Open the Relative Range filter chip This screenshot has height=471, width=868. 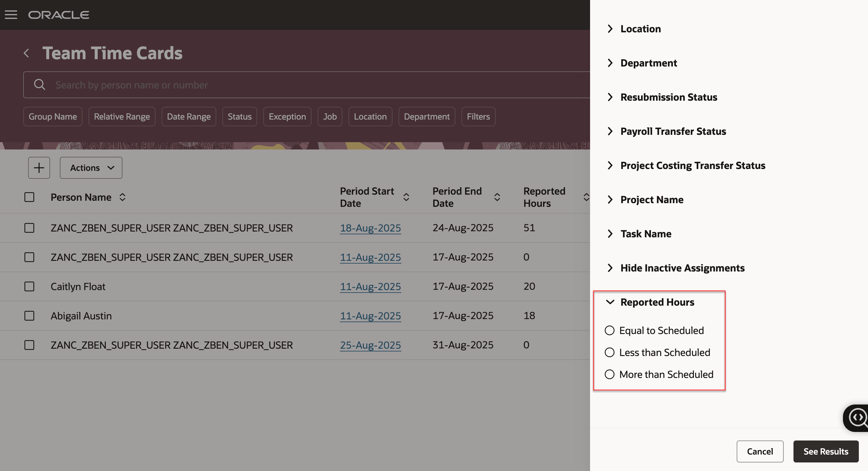122,116
